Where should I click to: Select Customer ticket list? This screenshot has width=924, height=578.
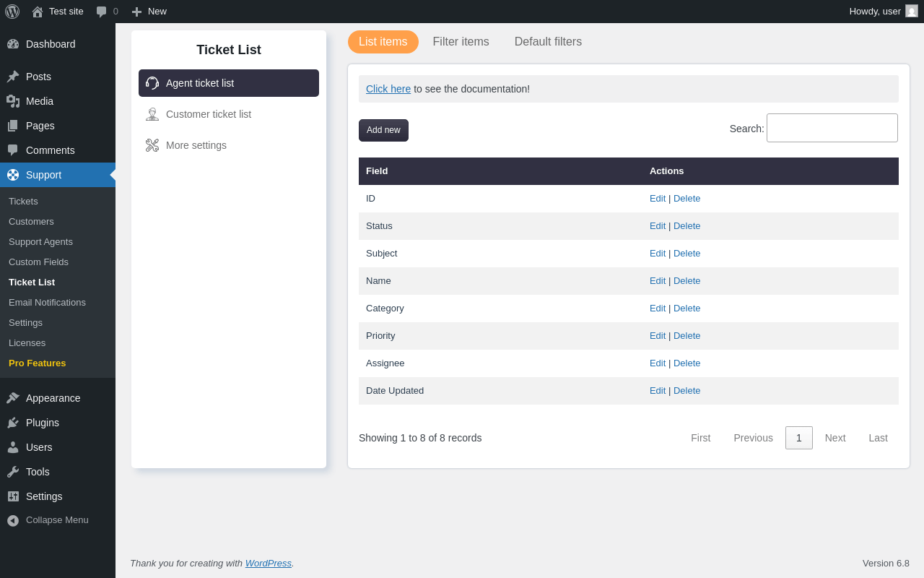point(209,114)
